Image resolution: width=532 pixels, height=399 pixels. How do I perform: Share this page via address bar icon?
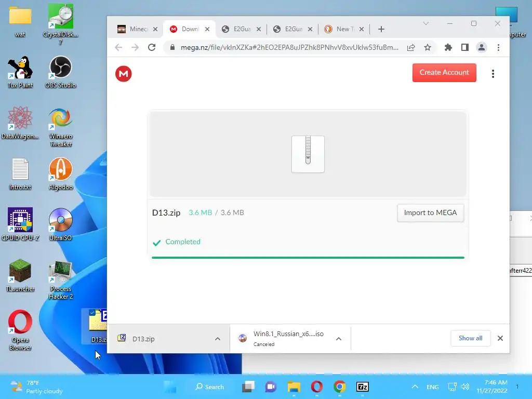[411, 47]
